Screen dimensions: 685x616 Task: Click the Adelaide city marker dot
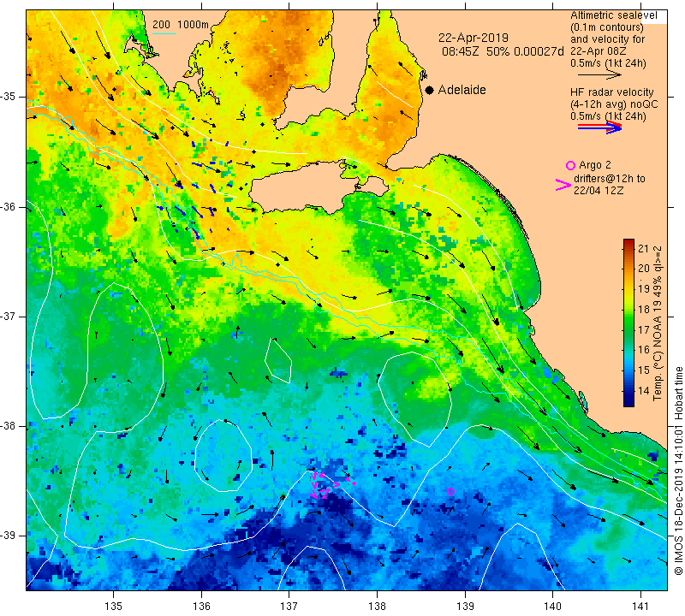[x=430, y=90]
